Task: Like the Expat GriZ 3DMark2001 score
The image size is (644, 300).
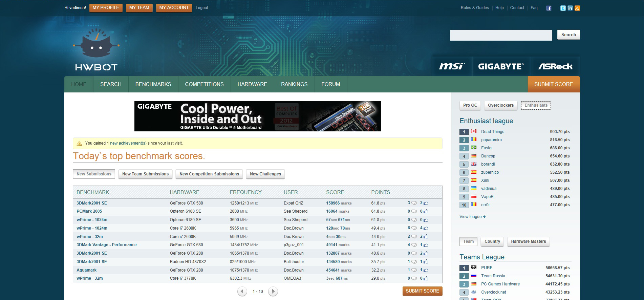Action: [x=426, y=203]
